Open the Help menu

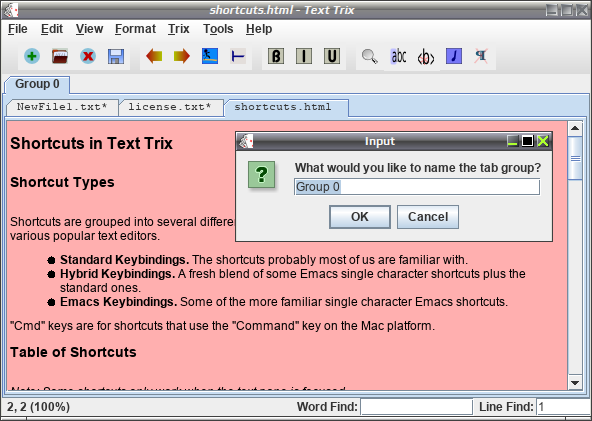coord(259,29)
